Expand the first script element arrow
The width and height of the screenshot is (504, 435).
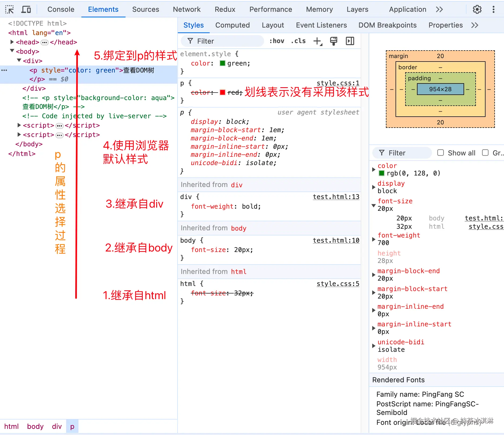[19, 125]
